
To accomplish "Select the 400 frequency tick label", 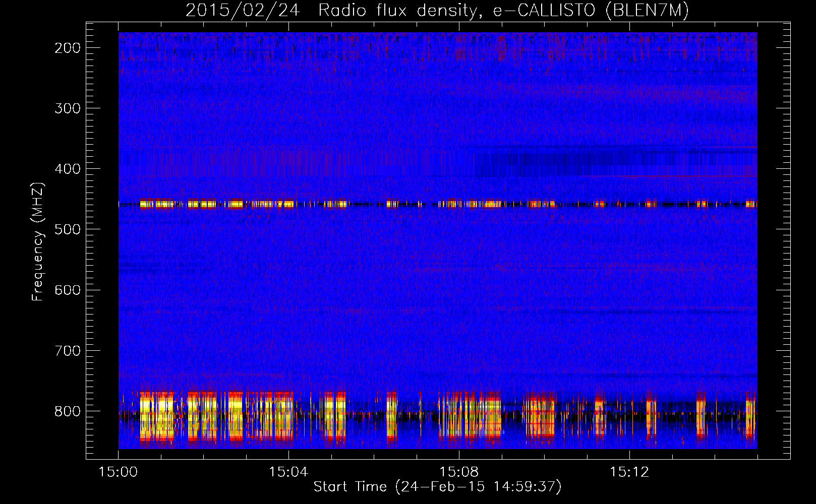I will click(x=67, y=169).
